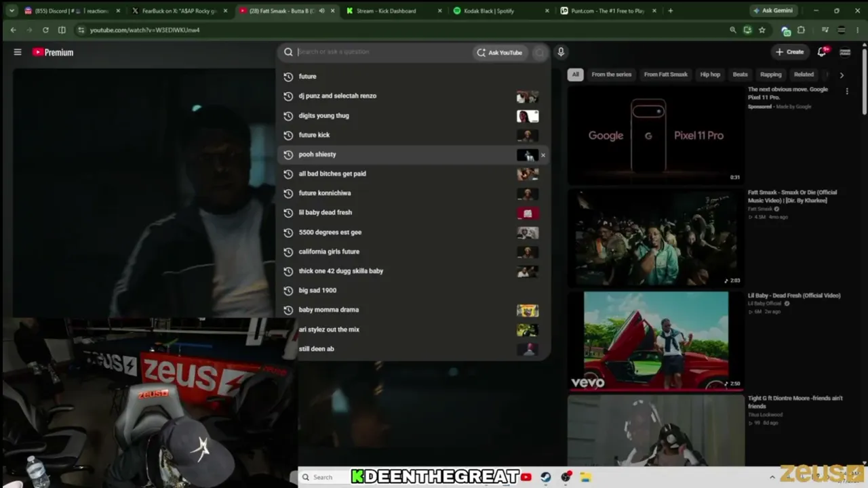The image size is (868, 488).
Task: Select the All filter chip
Action: (x=575, y=75)
